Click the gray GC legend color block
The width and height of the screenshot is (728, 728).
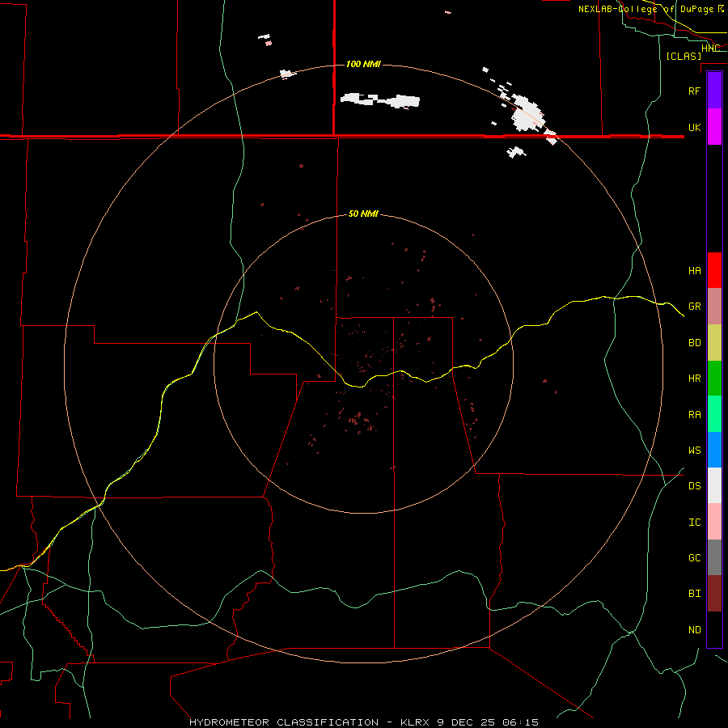tap(714, 557)
